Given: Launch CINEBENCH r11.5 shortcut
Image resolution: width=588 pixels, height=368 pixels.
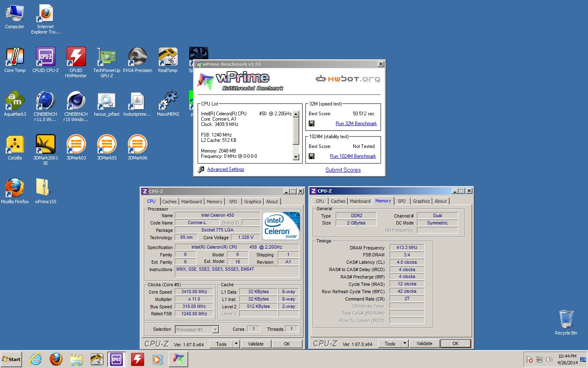Looking at the screenshot, I should [x=45, y=106].
